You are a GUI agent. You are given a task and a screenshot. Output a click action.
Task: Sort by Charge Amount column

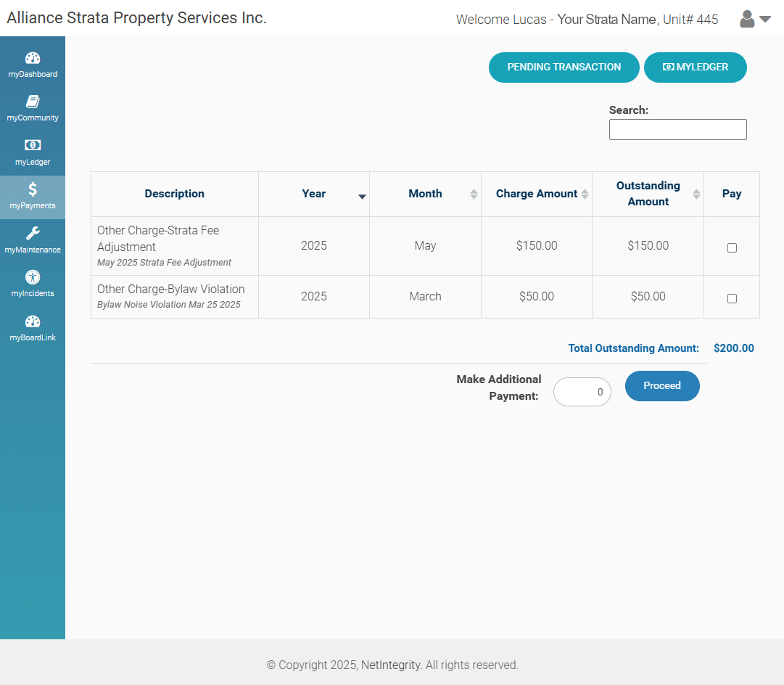(585, 194)
